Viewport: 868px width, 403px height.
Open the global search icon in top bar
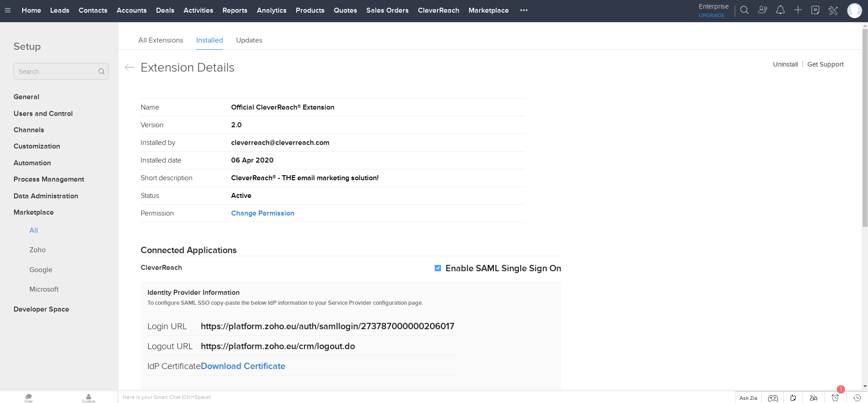coord(744,10)
